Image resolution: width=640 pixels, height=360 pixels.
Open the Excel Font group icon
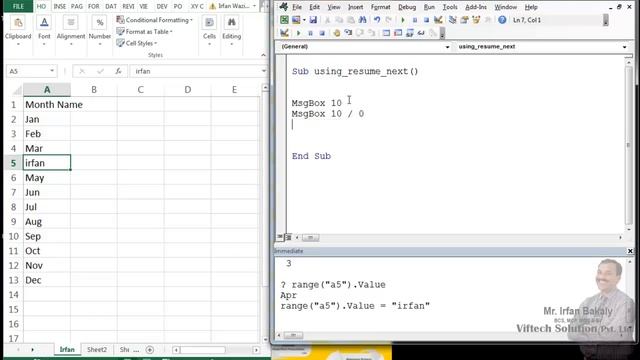[44, 23]
